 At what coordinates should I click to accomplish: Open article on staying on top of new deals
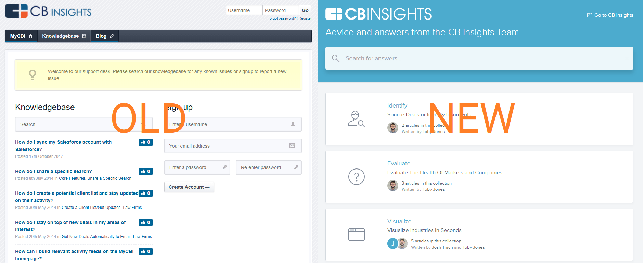[x=70, y=226]
